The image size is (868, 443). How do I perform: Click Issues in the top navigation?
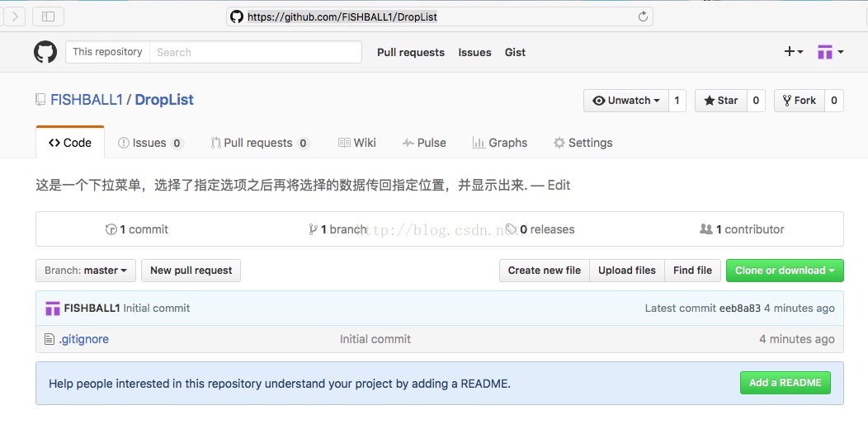click(x=474, y=52)
